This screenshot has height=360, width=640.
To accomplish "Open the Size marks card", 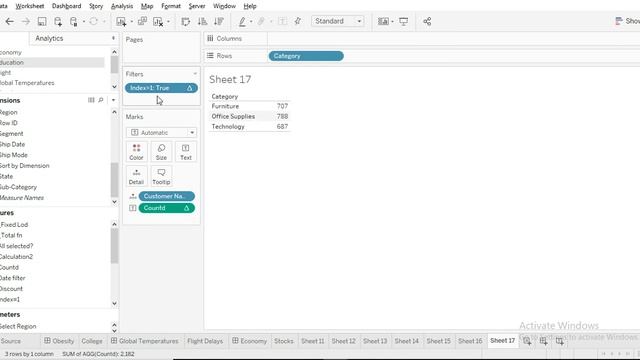I will pyautogui.click(x=161, y=152).
